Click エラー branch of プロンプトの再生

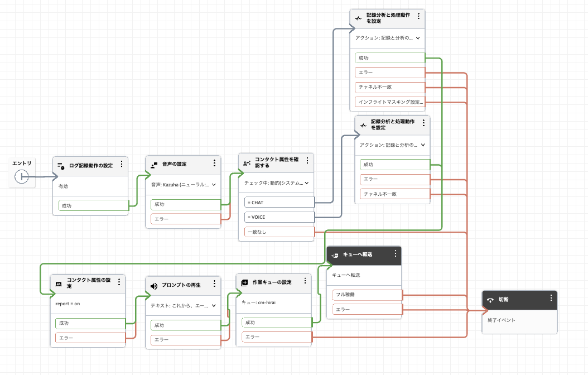coord(186,340)
